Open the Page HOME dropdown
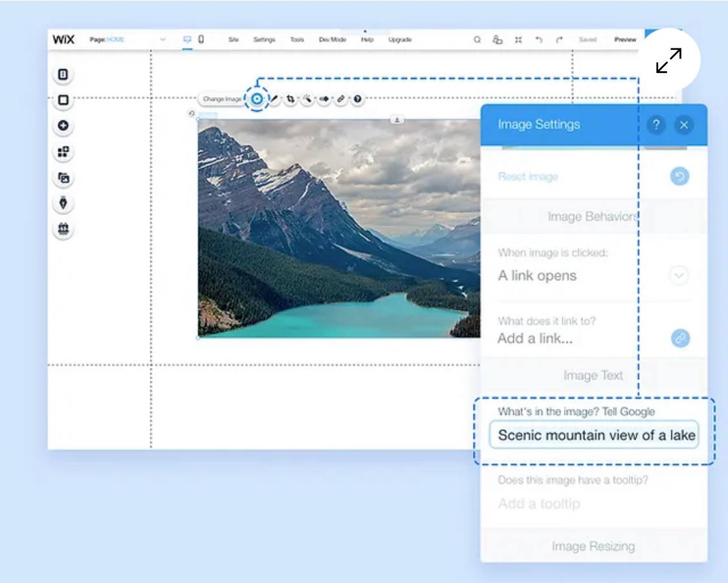 point(127,39)
